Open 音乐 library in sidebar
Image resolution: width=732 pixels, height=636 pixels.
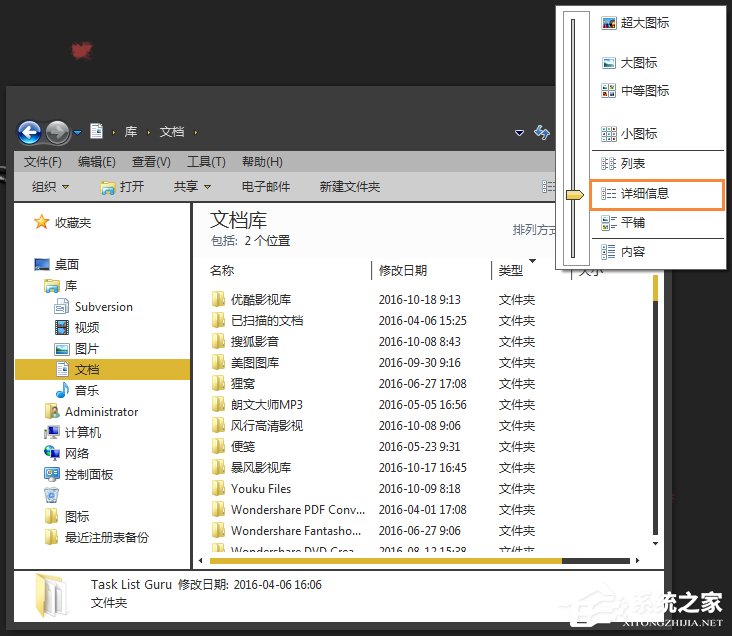[x=77, y=390]
